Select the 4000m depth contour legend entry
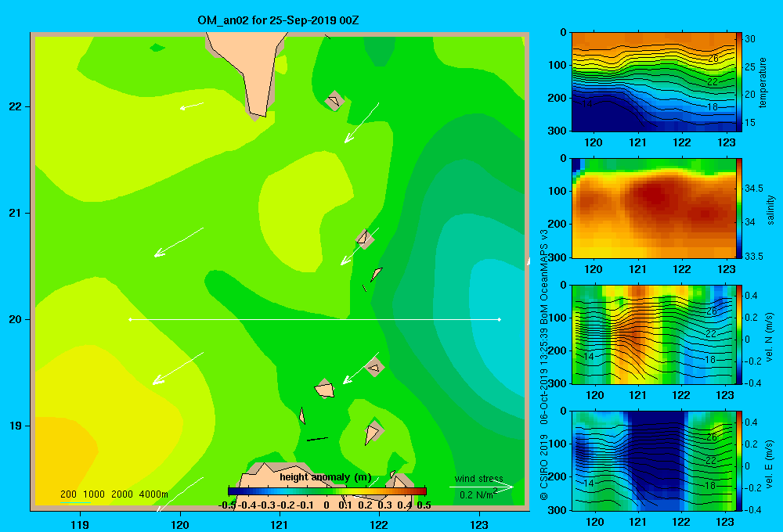Screen dimensions: 783x532 coord(153,494)
